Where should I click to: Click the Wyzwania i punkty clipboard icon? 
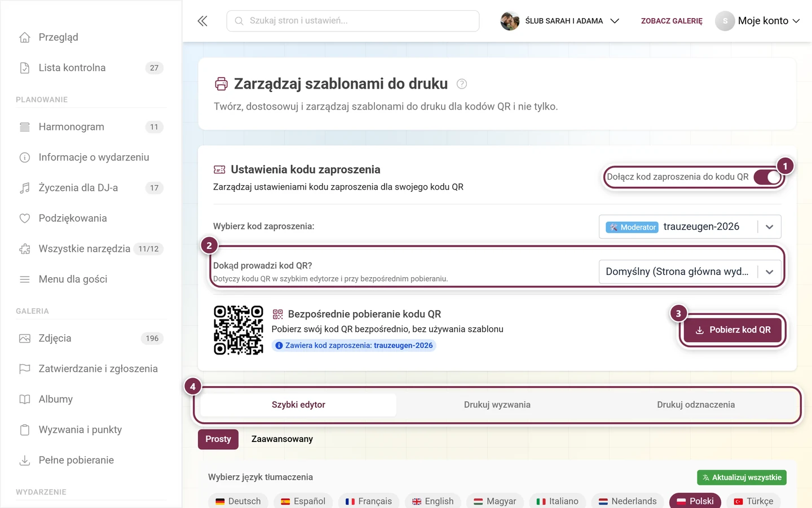click(x=25, y=430)
